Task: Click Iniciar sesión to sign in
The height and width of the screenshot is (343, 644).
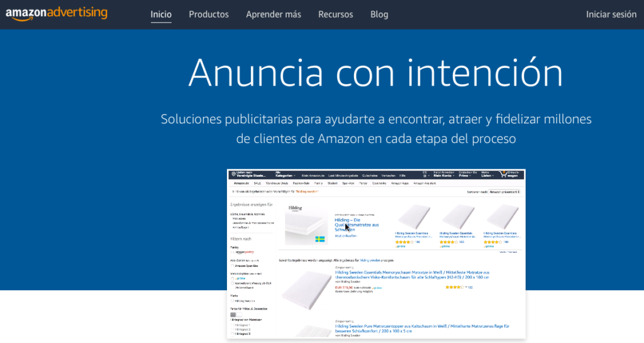Action: 611,14
